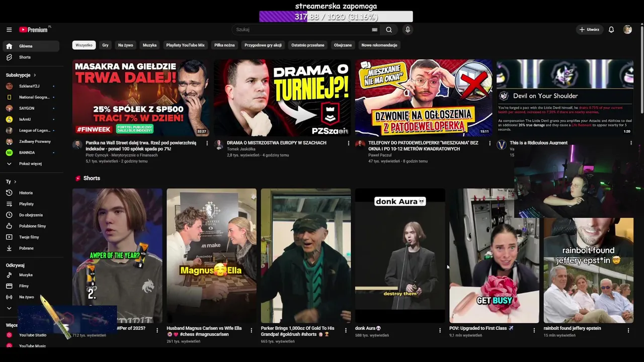The width and height of the screenshot is (644, 362).
Task: Open MASAKRA NA GIEŁDZIE thumbnail
Action: pos(141,98)
